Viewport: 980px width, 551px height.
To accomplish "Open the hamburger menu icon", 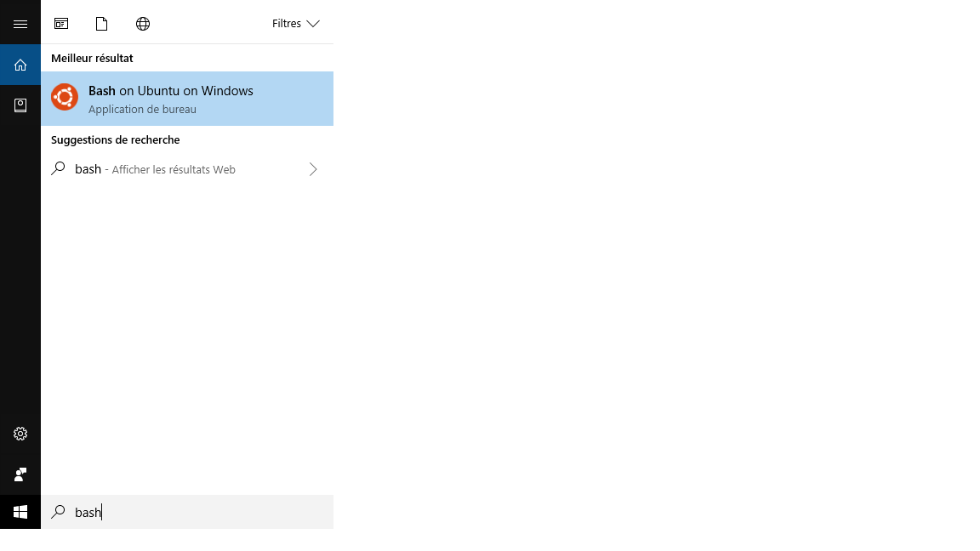I will click(x=20, y=25).
